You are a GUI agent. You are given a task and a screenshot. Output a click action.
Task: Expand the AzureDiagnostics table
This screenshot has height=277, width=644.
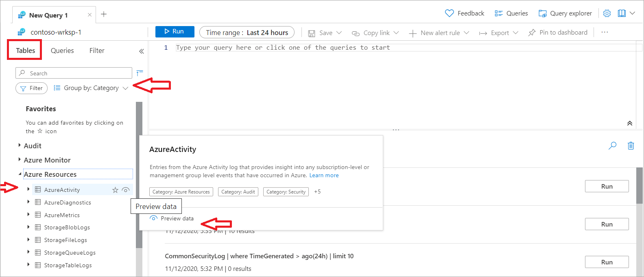click(x=28, y=202)
